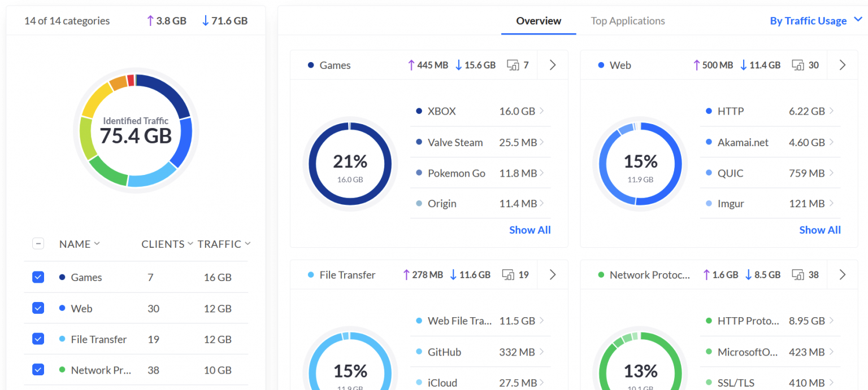Click the File Transfer name in the table
The width and height of the screenshot is (868, 390).
99,340
